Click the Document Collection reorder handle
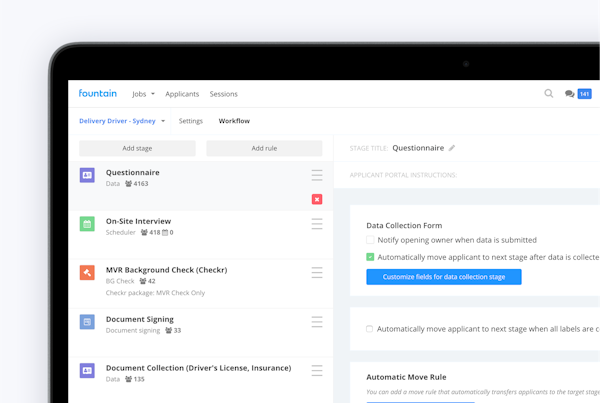Screen dimensions: 600x403 317,370
